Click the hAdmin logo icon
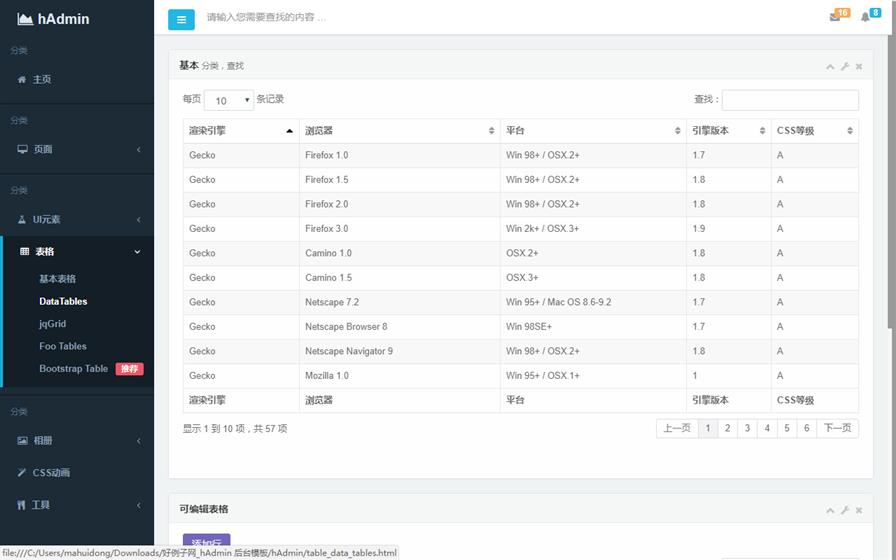896x560 pixels. pos(25,19)
